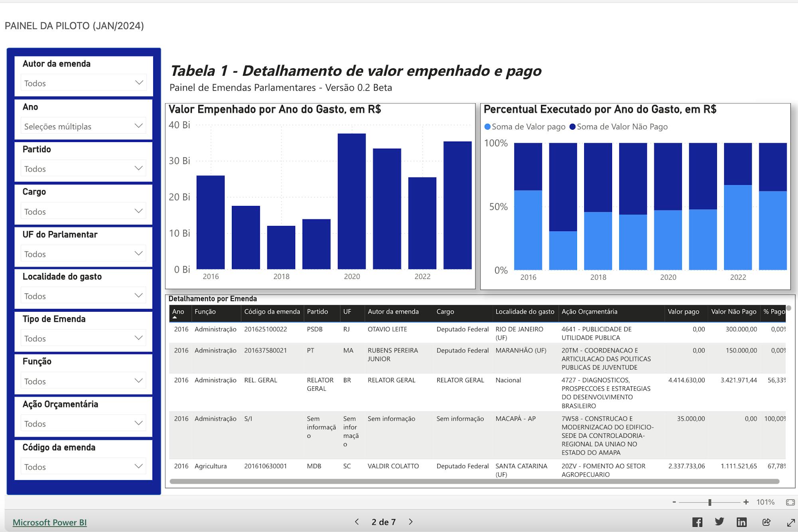Click the 2018 bar in Valor Empenhado chart

point(281,247)
